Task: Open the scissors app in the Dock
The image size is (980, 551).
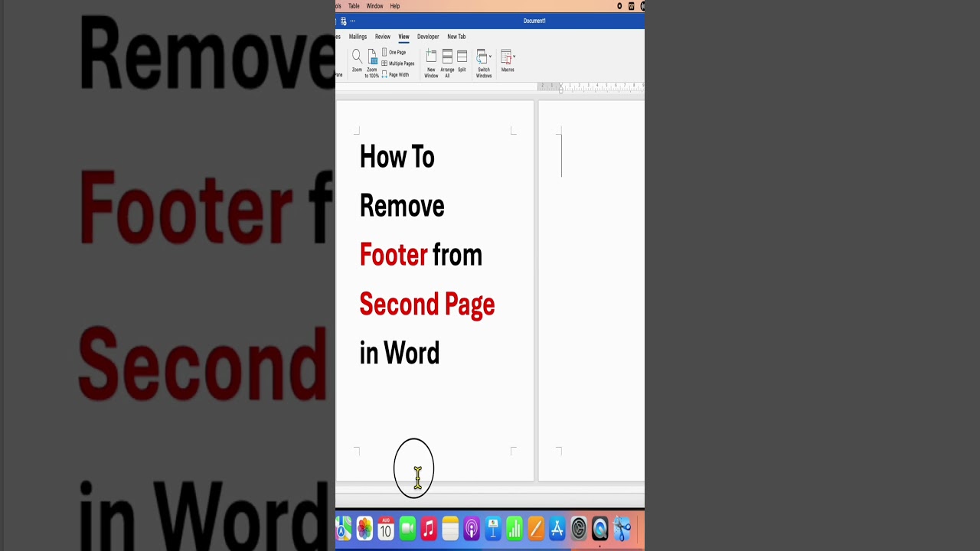Action: [x=622, y=528]
